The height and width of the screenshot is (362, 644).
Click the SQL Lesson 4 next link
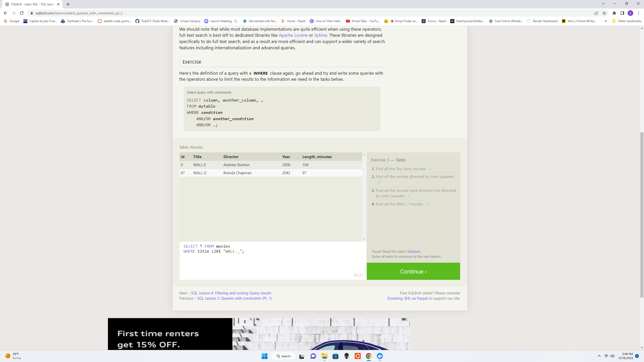(x=231, y=293)
